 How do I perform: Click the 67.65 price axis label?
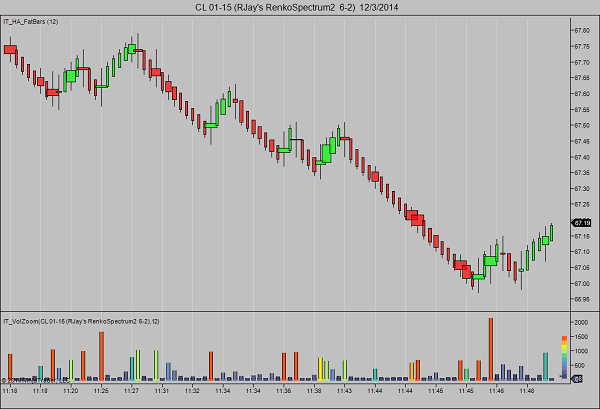[582, 78]
